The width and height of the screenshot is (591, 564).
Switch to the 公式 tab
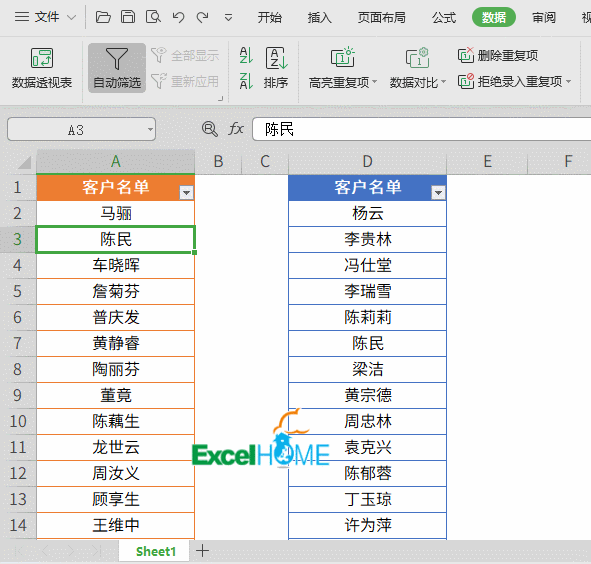444,17
